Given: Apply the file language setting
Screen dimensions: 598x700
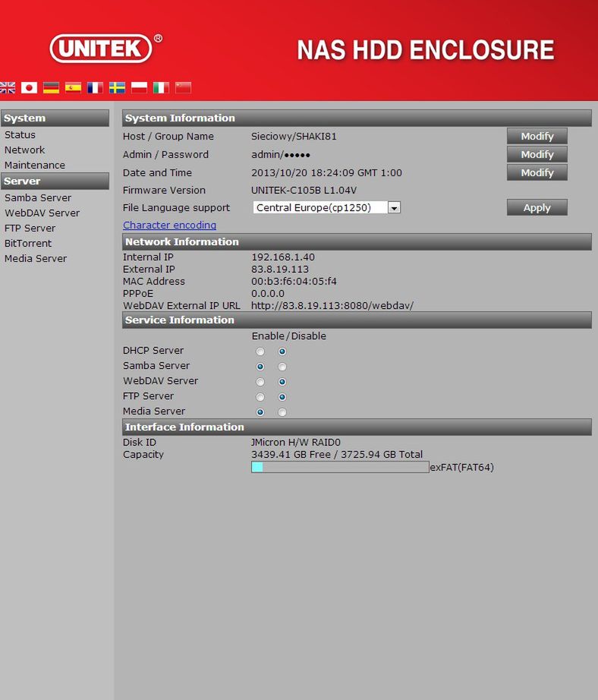Looking at the screenshot, I should pyautogui.click(x=537, y=207).
